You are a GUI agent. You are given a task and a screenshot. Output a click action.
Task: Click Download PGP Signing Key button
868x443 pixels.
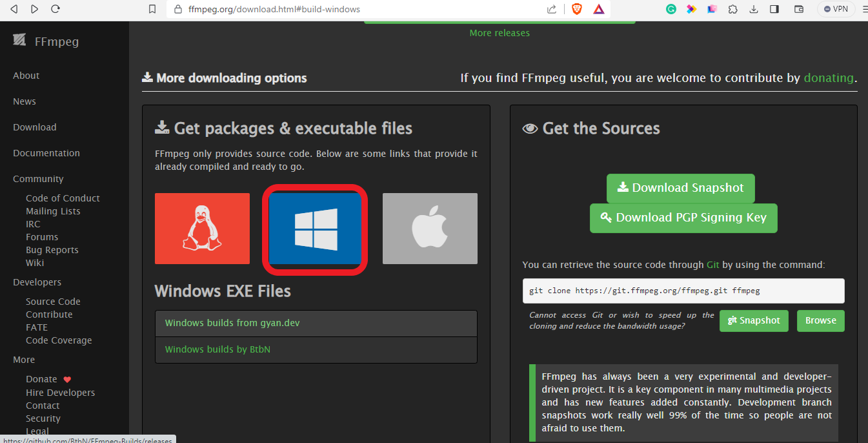tap(683, 218)
